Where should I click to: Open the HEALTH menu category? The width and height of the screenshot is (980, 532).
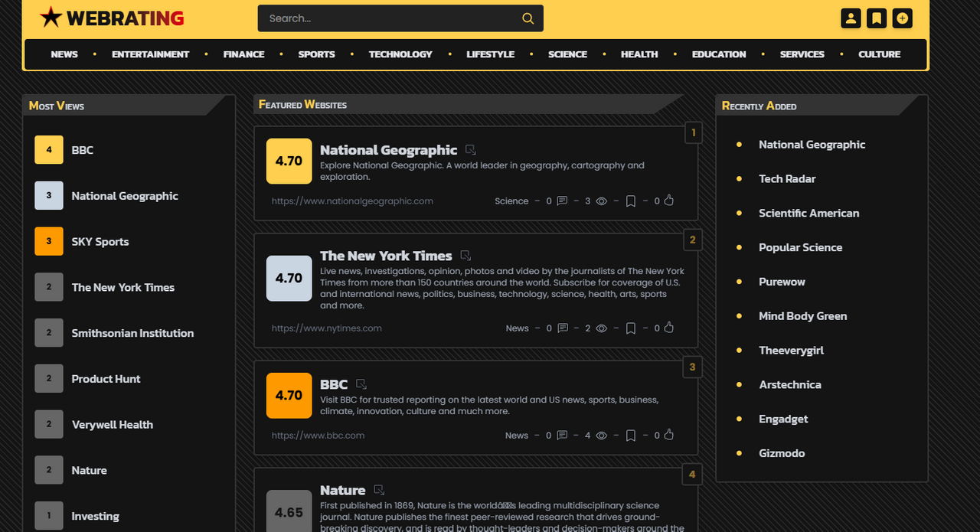tap(639, 54)
